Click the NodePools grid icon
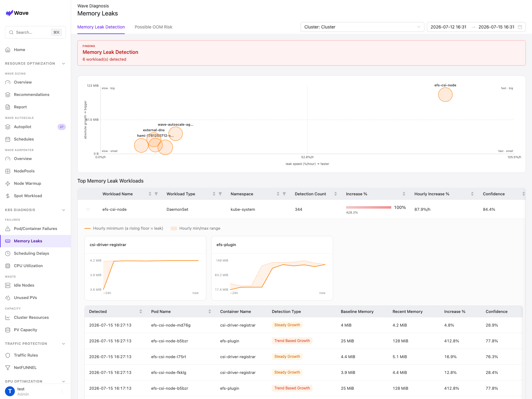This screenshot has width=532, height=399. click(8, 171)
